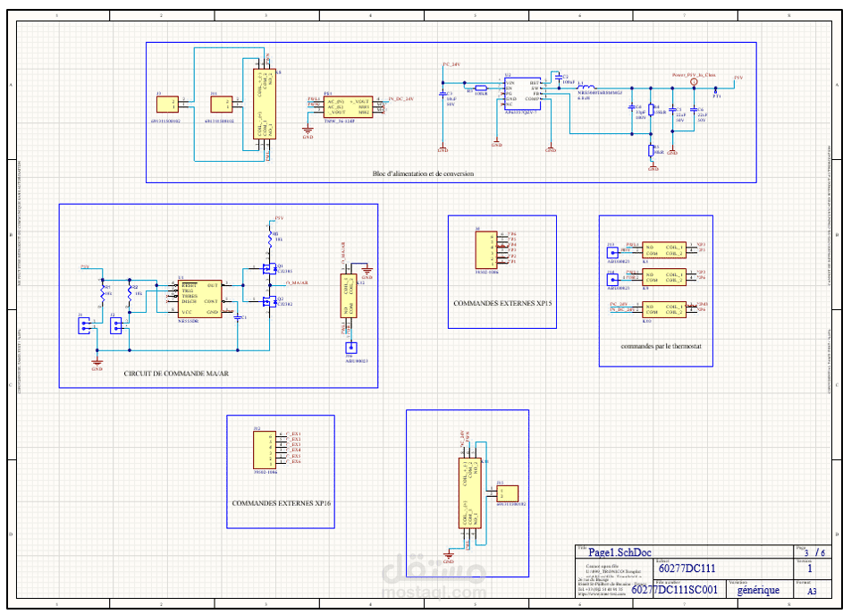This screenshot has height=614, width=868.
Task: Select the J15 connector beside bottom relay
Action: (507, 494)
